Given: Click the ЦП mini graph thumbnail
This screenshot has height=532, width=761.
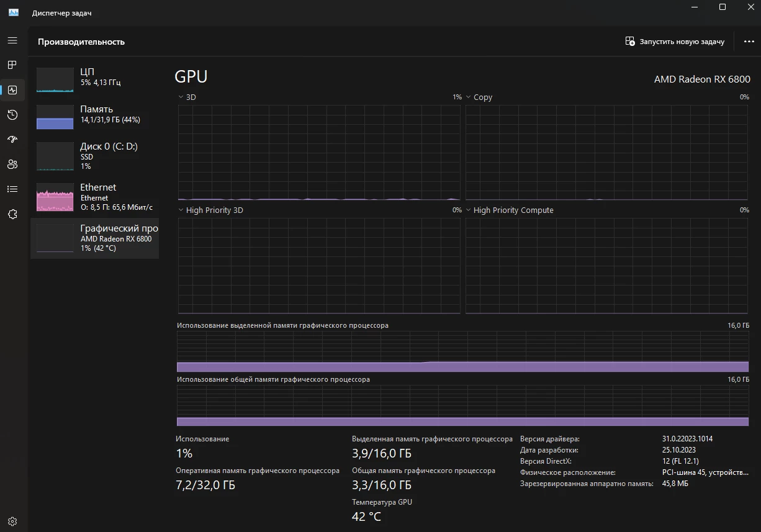Looking at the screenshot, I should tap(55, 80).
